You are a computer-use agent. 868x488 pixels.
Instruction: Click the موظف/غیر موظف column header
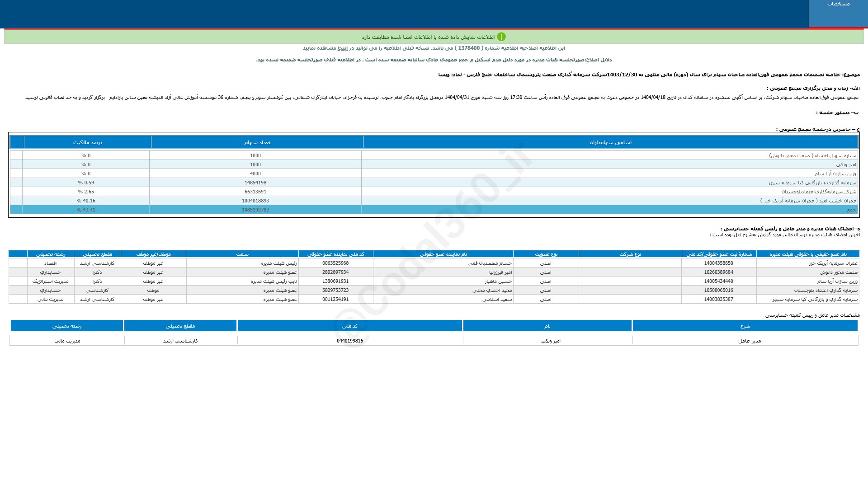tap(153, 254)
